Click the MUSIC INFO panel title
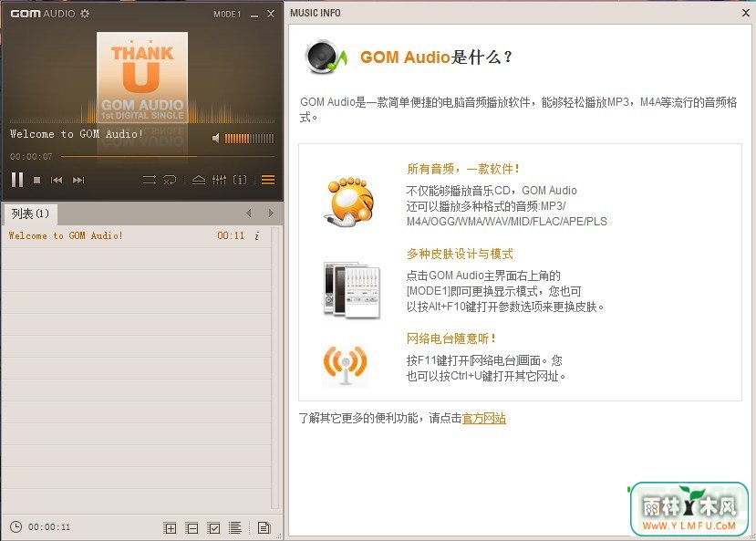 tap(316, 13)
